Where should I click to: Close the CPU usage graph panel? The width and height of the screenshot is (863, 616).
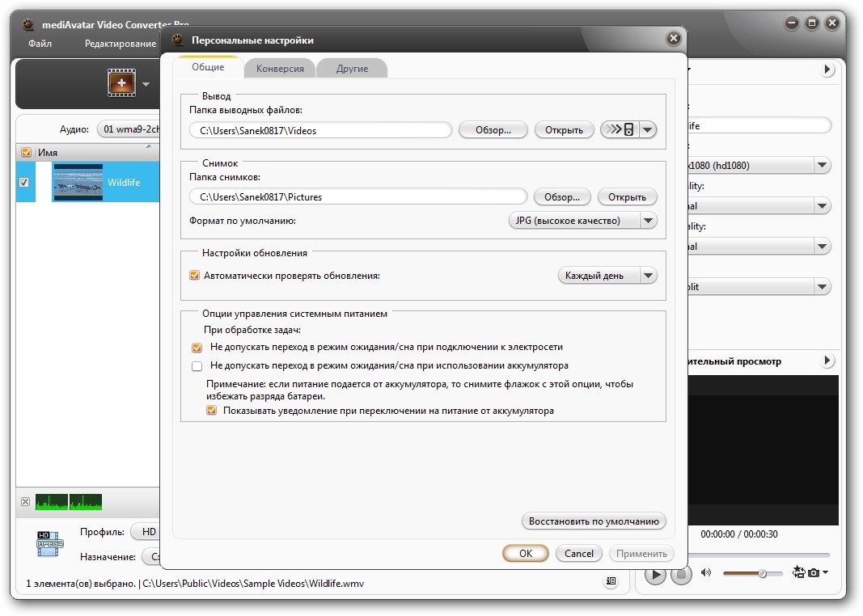[25, 502]
